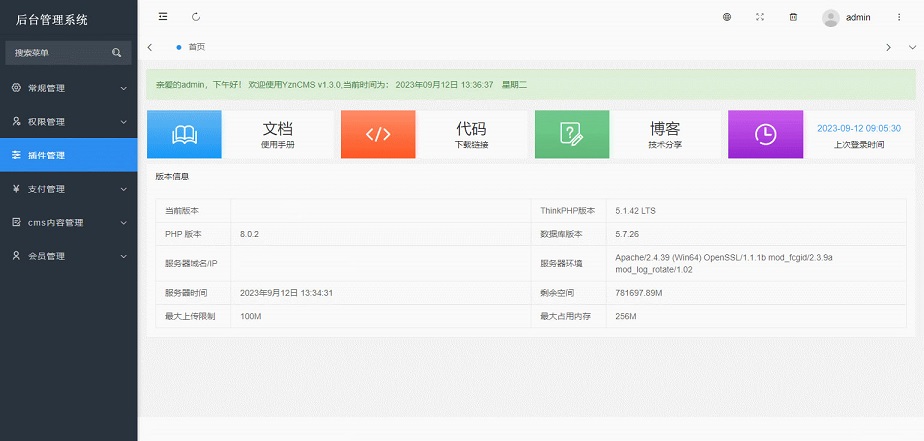Viewport: 924px width, 441px height.
Task: Click the gear icon beside 常规管理
Action: (16, 88)
